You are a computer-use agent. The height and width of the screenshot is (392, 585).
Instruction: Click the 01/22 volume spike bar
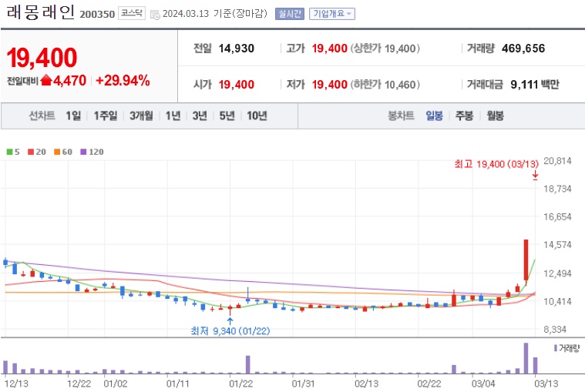[247, 364]
